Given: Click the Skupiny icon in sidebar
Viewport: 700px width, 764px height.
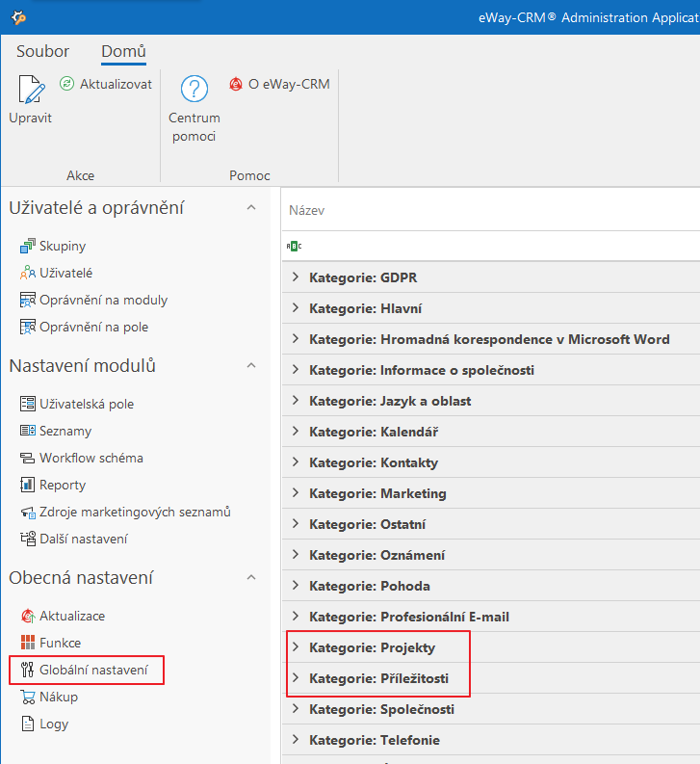Looking at the screenshot, I should tap(27, 246).
